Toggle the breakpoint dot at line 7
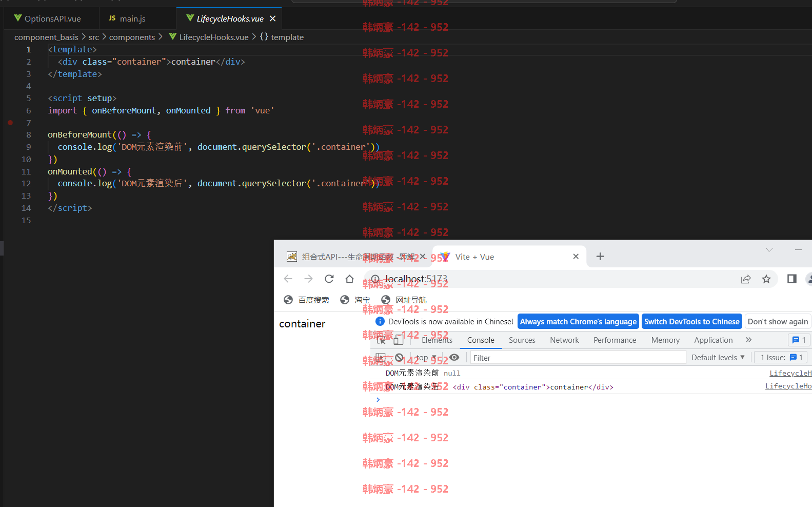 click(10, 123)
